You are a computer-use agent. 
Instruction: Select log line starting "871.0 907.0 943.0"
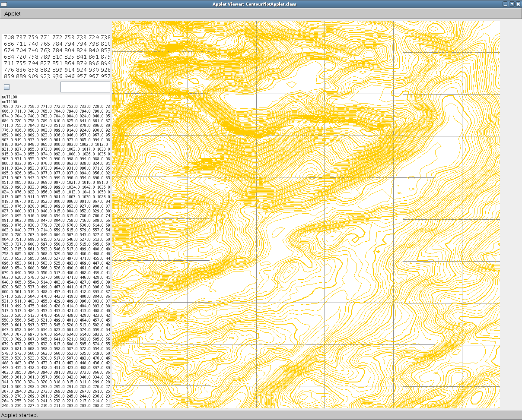click(x=56, y=177)
